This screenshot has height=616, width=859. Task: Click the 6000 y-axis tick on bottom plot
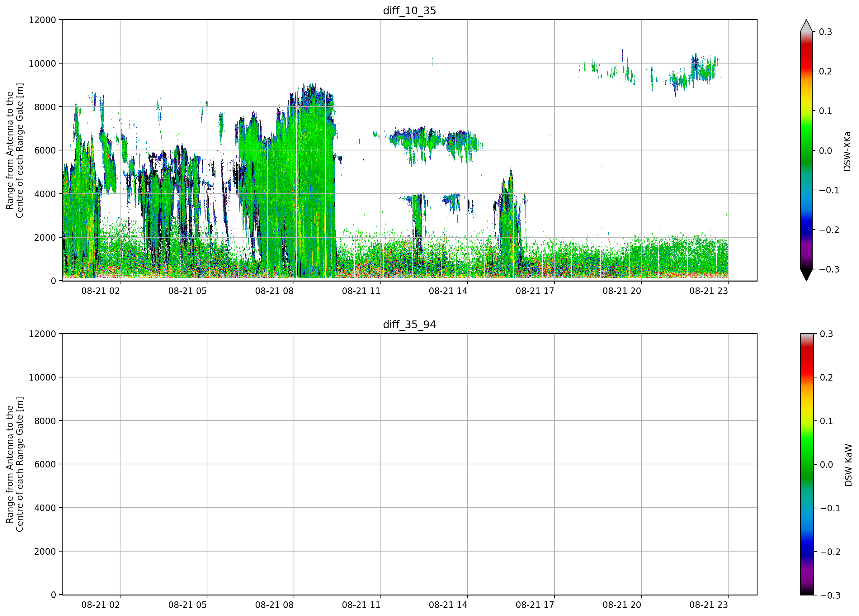point(45,464)
